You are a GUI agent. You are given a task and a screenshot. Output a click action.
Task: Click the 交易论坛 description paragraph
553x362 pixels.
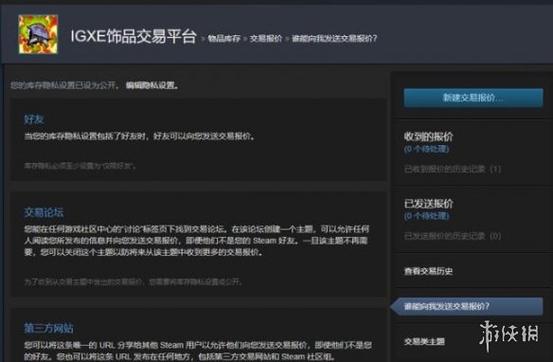[x=196, y=241]
